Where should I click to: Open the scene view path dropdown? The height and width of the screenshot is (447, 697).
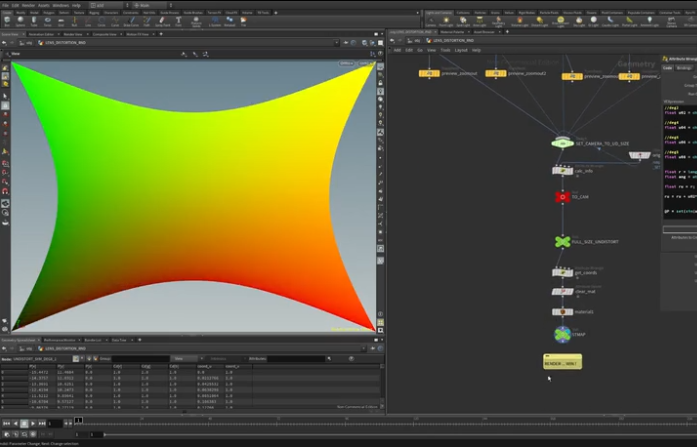tap(336, 43)
